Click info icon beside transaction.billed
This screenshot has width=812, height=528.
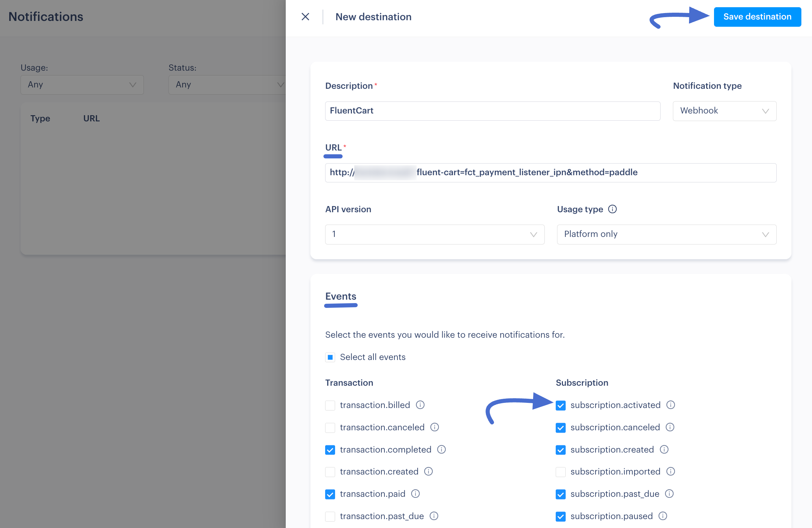(420, 405)
